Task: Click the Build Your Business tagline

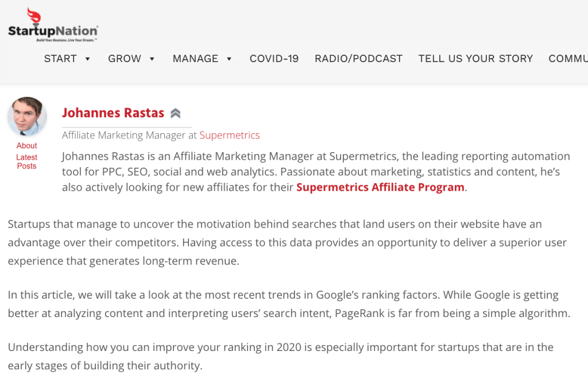Action: 67,40
